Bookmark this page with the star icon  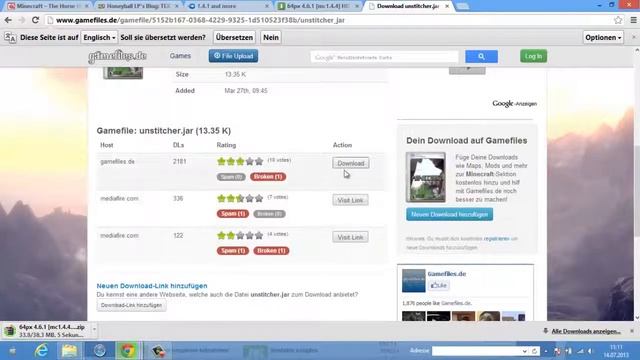coord(618,20)
